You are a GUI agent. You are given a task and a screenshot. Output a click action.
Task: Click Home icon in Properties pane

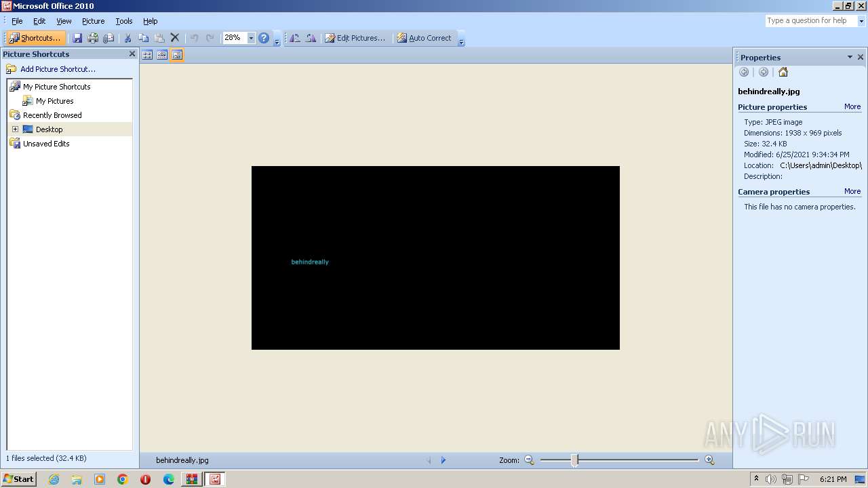pyautogui.click(x=783, y=72)
